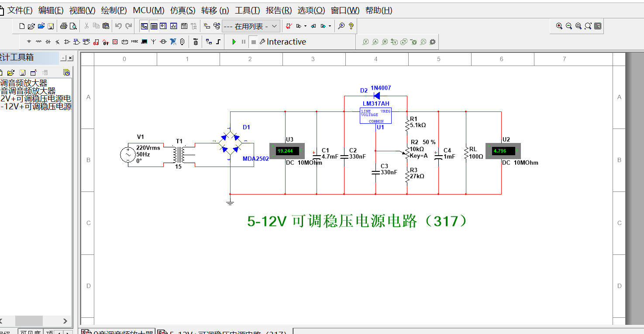The width and height of the screenshot is (644, 334).
Task: Open Find examples magnifier icon
Action: (341, 26)
